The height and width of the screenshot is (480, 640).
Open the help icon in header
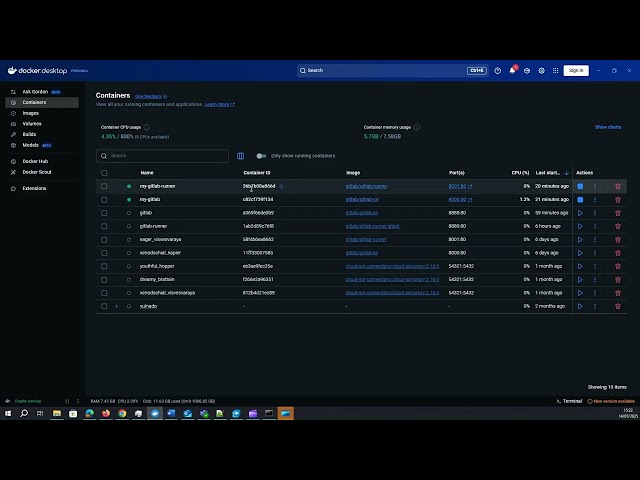[x=498, y=71]
